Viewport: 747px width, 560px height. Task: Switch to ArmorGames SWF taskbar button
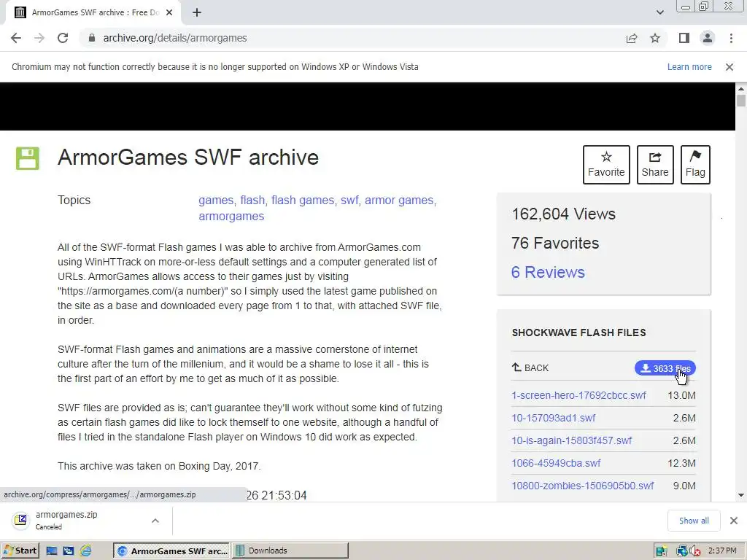(x=171, y=551)
